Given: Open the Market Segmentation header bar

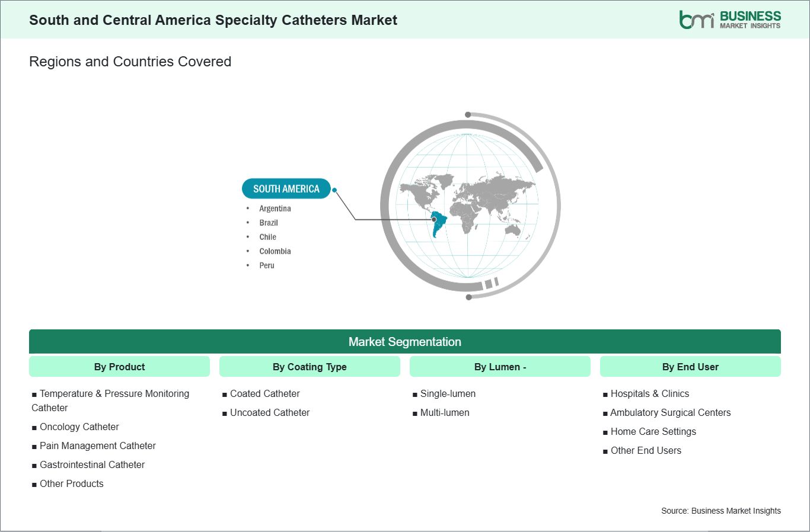Looking at the screenshot, I should (405, 341).
